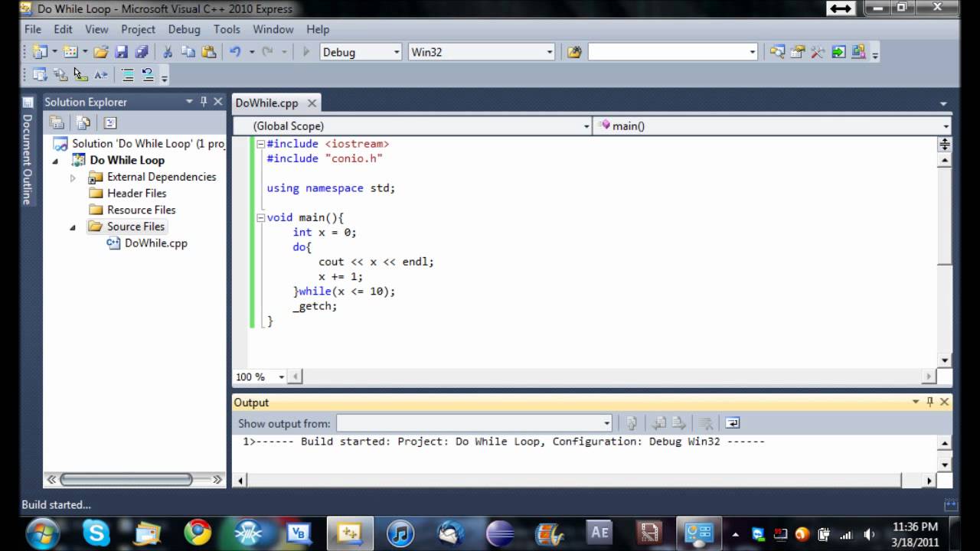The image size is (980, 551).
Task: Click the New Project toolbar icon
Action: [41, 52]
